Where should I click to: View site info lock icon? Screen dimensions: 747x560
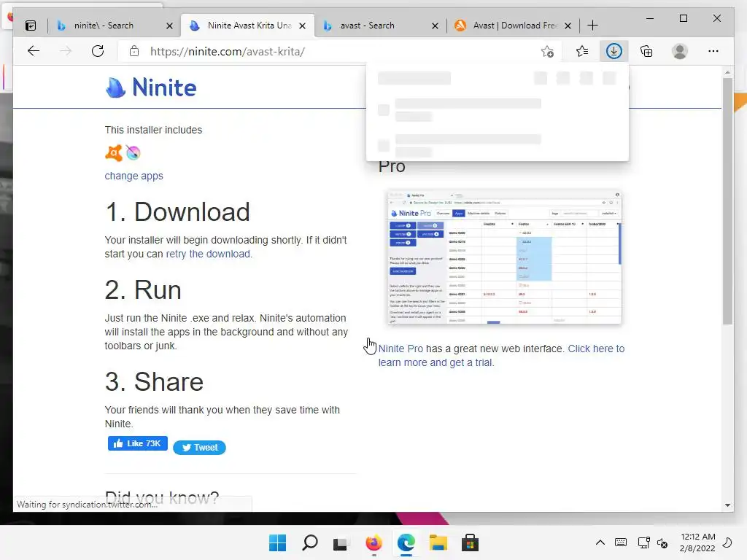[x=134, y=51]
